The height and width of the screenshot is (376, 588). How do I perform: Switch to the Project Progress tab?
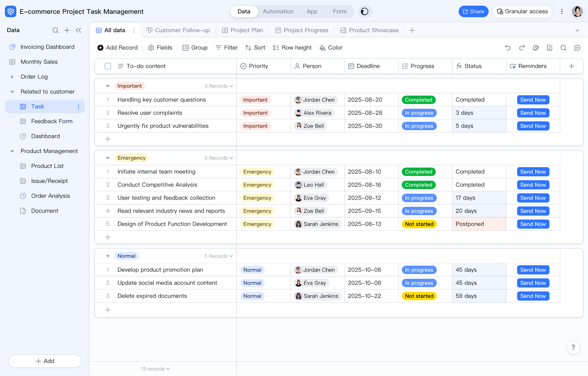click(x=302, y=30)
